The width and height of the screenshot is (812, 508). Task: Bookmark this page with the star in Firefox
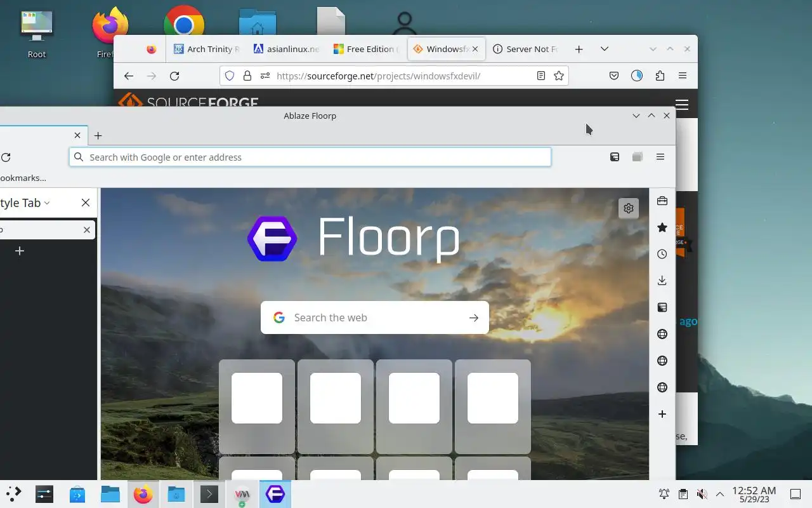tap(559, 76)
